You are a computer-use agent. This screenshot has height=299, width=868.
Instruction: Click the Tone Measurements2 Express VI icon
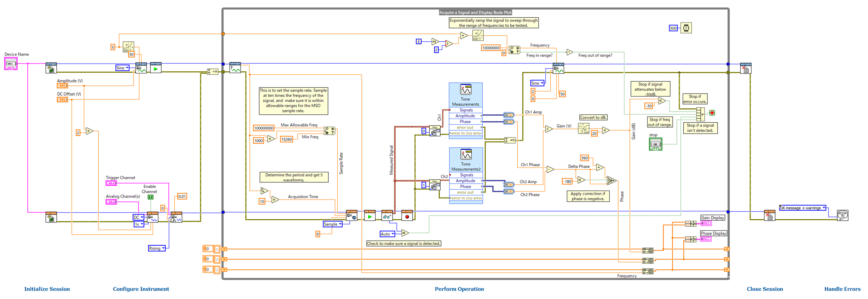[x=466, y=155]
